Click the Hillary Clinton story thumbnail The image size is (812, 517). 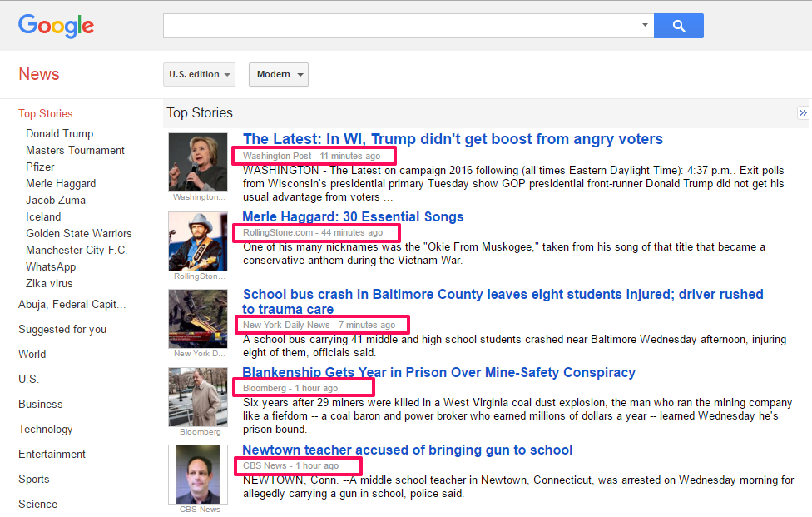point(197,162)
